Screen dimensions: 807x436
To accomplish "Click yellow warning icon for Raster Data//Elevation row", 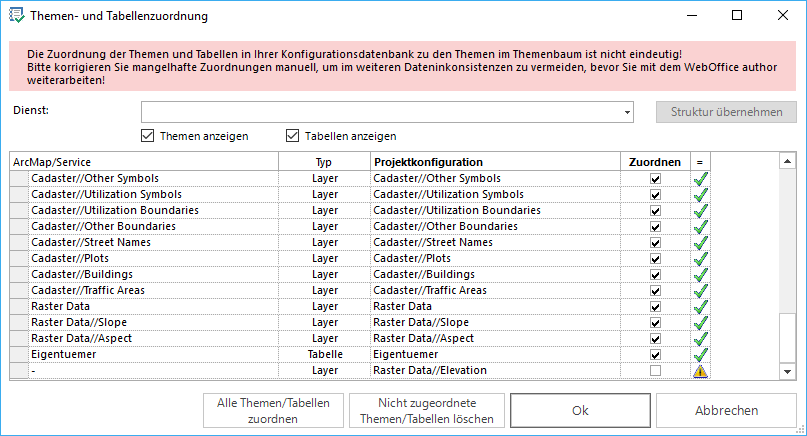I will tap(700, 371).
